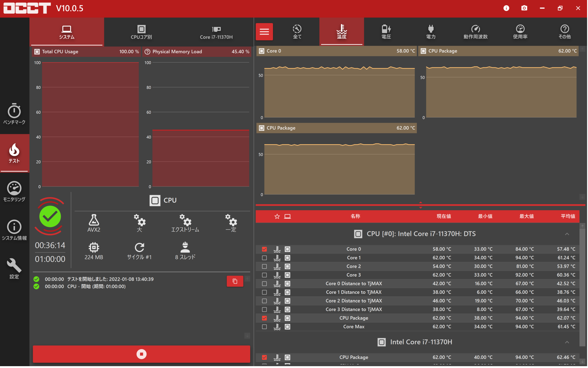Click thermometer icon in Core 0 row
Screen dimensions: 588x368
coord(277,249)
